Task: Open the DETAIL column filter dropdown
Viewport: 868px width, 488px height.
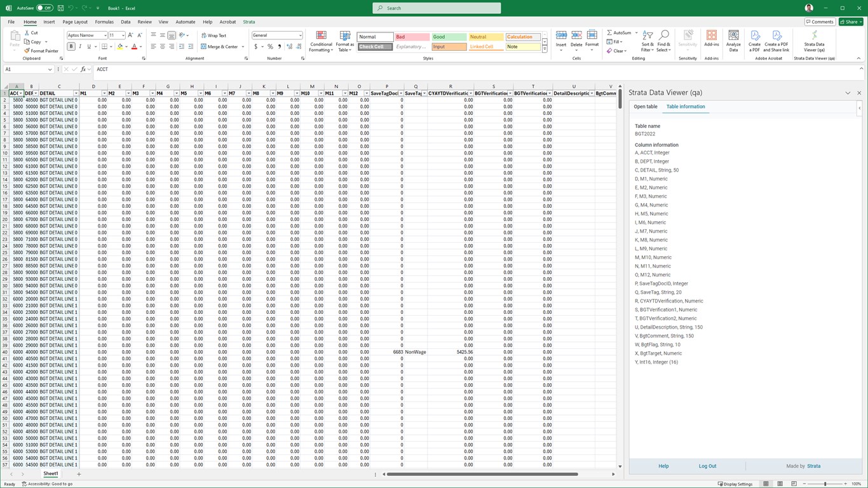Action: point(76,93)
